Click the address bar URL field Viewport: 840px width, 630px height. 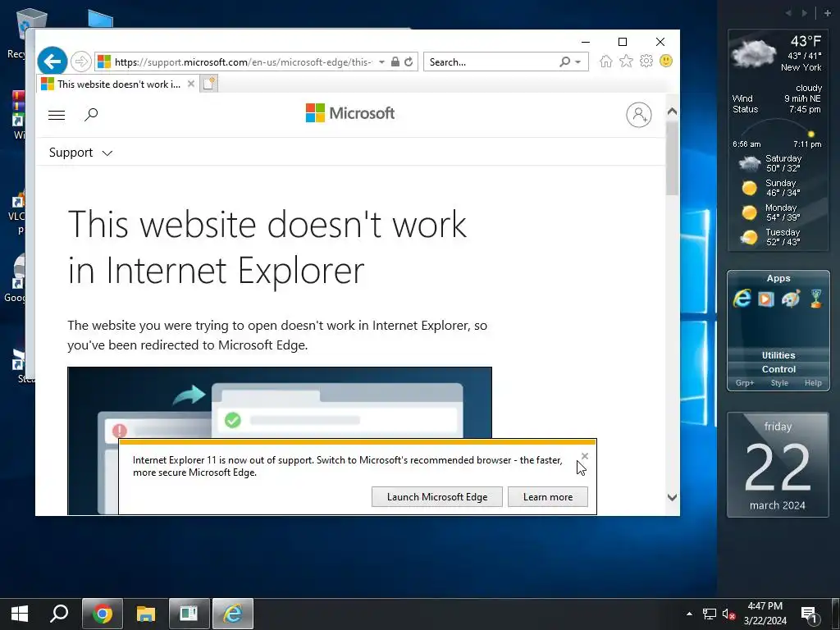(x=242, y=62)
